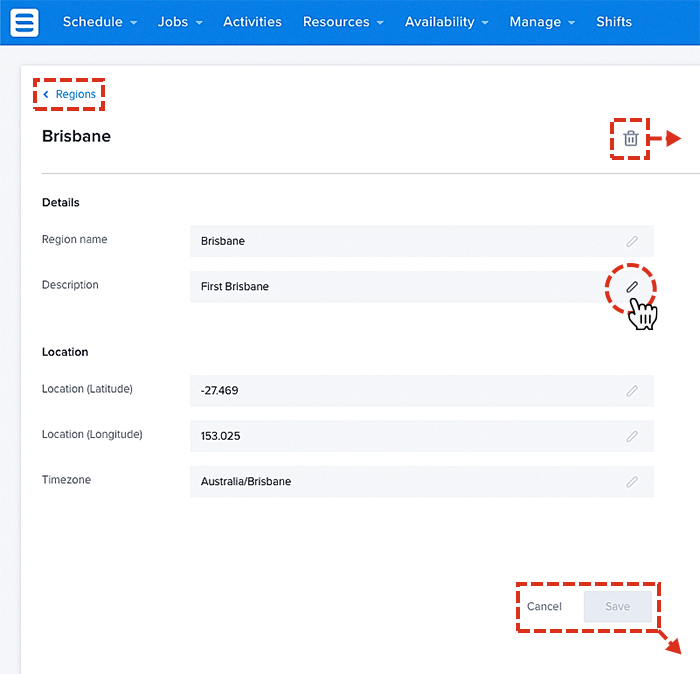Image resolution: width=700 pixels, height=674 pixels.
Task: Click the Description field containing First Brisbane
Action: click(400, 287)
